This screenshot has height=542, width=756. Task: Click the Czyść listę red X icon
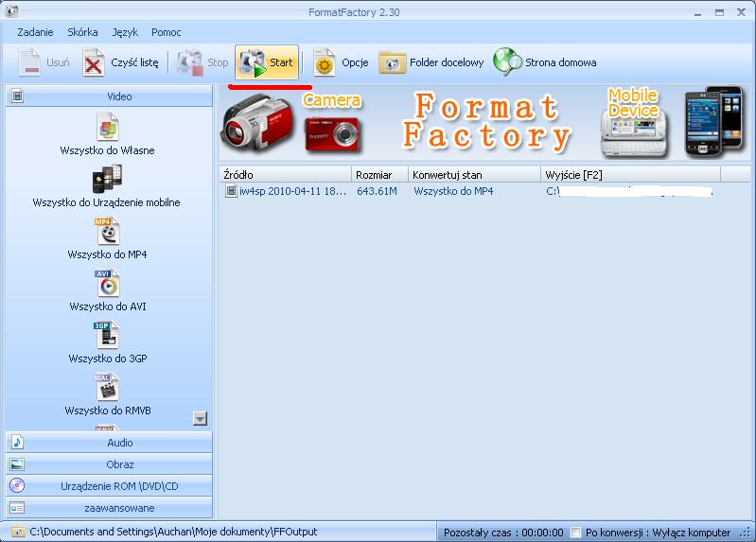[x=93, y=62]
